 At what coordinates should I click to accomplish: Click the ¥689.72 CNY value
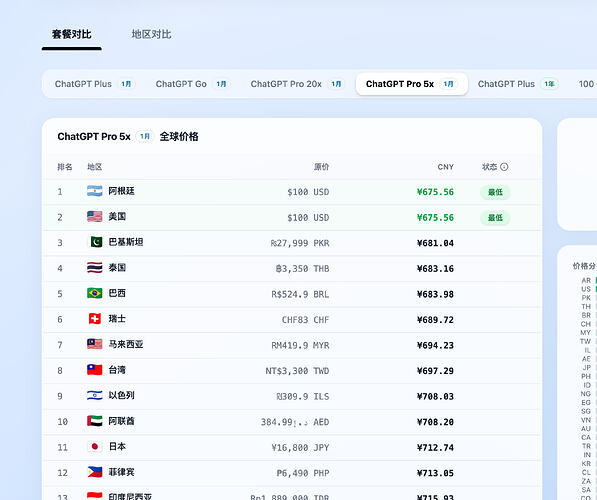435,319
